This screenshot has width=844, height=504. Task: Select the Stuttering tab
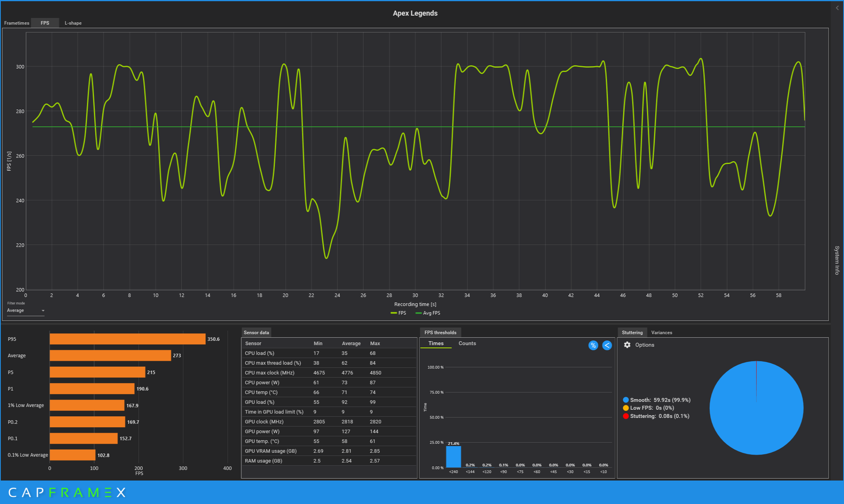[632, 332]
